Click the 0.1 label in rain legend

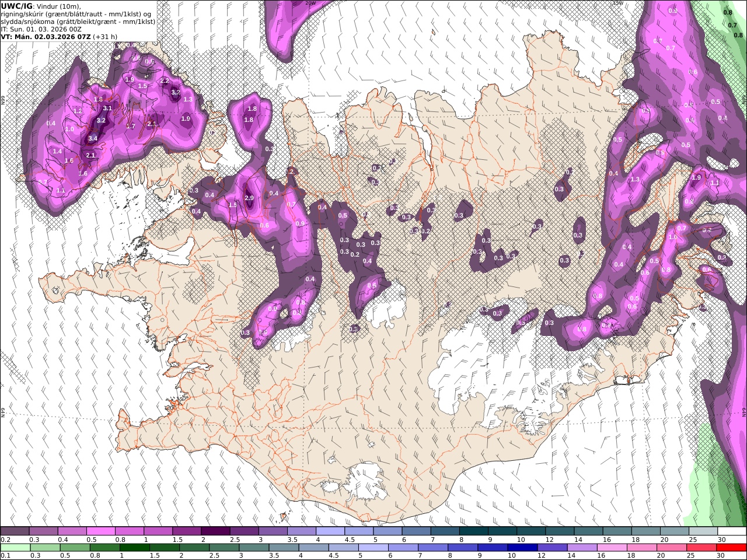click(5, 556)
